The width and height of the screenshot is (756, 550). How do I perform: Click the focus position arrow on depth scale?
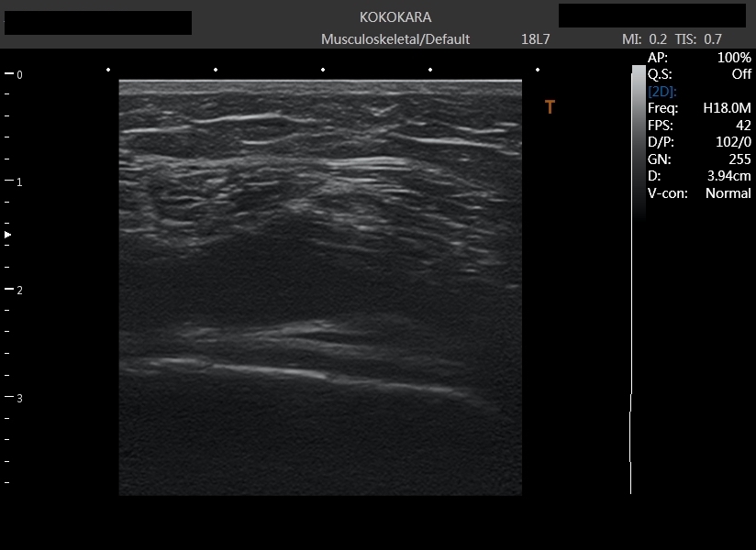pyautogui.click(x=7, y=235)
